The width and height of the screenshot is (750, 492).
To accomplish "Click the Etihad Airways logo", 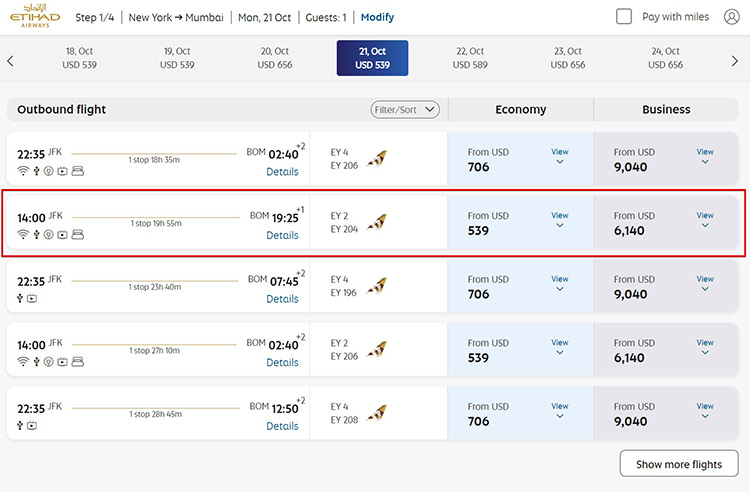I will point(35,16).
